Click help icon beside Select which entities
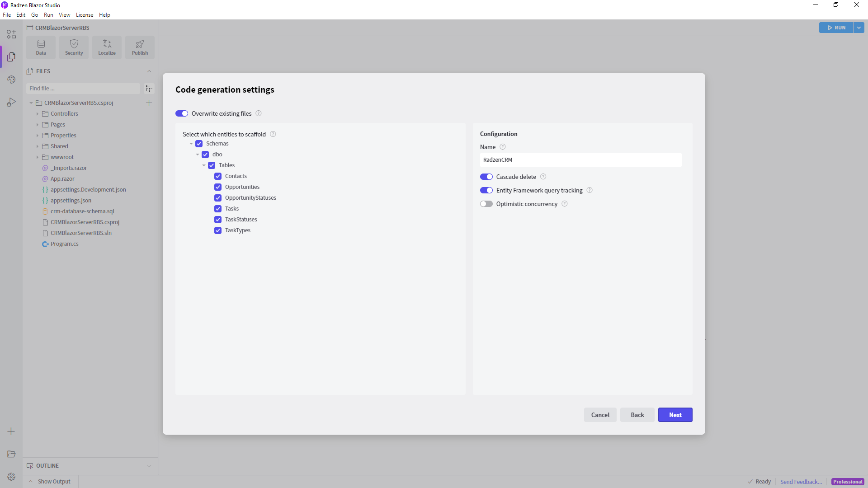 click(x=273, y=134)
